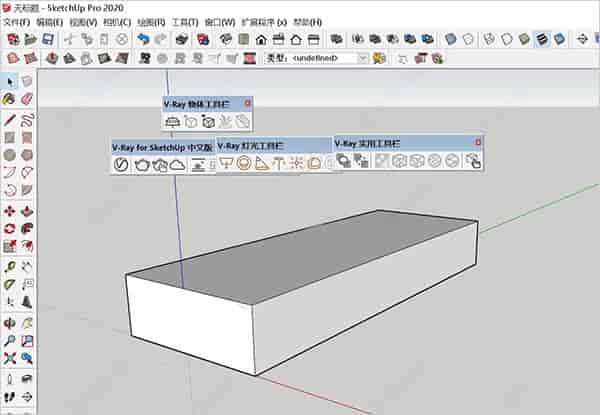Close the V-Ray 物体工具栏 floating toolbar

coord(248,102)
